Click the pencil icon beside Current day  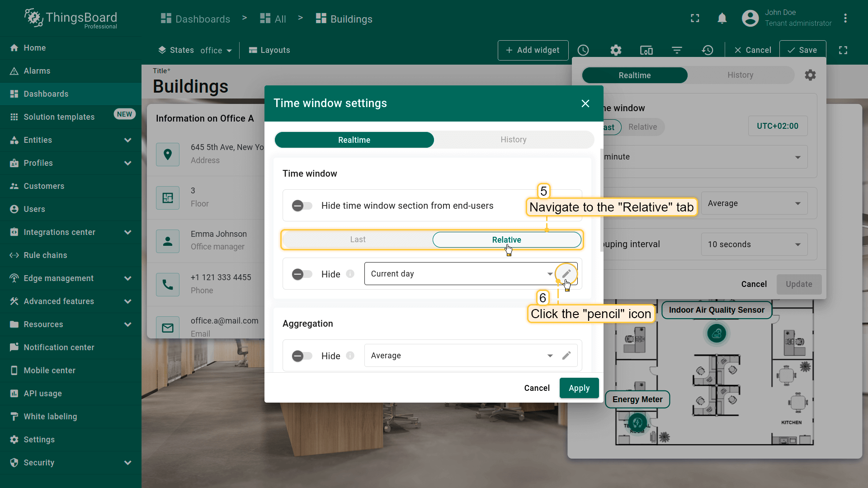pyautogui.click(x=566, y=274)
